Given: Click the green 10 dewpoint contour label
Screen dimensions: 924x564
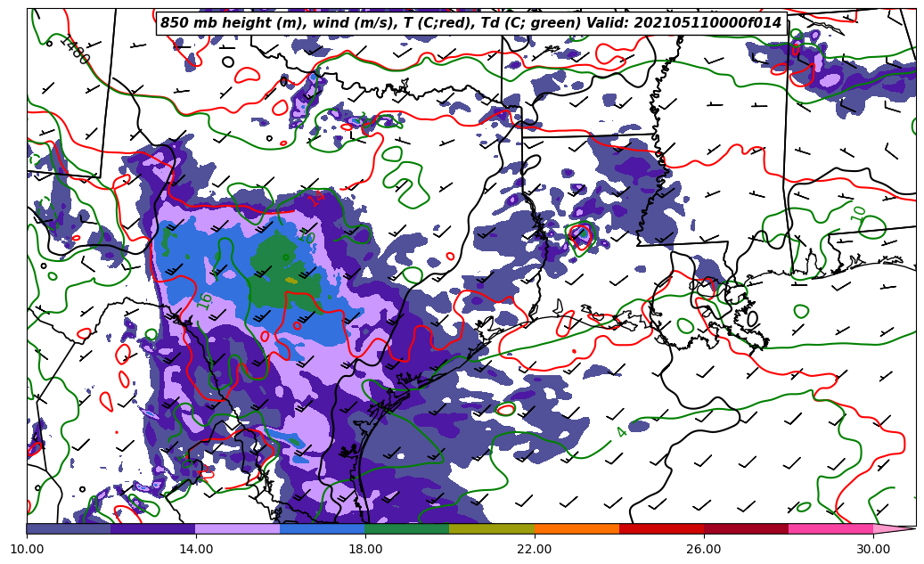Looking at the screenshot, I should (x=858, y=214).
